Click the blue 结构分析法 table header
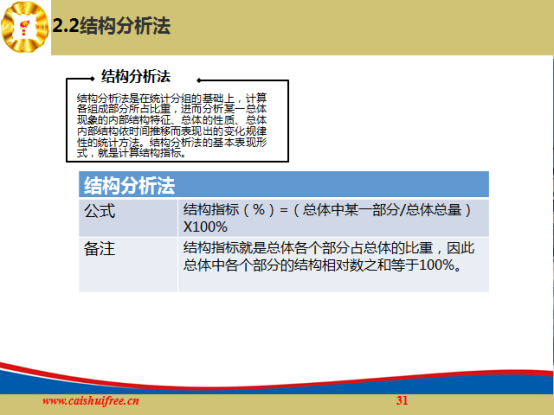 click(x=284, y=184)
